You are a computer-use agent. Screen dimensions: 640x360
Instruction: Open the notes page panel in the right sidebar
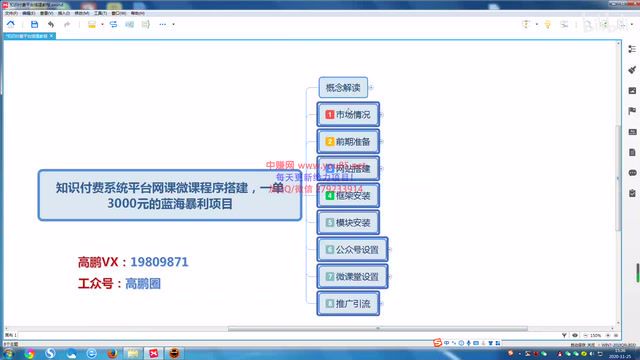pos(632,152)
